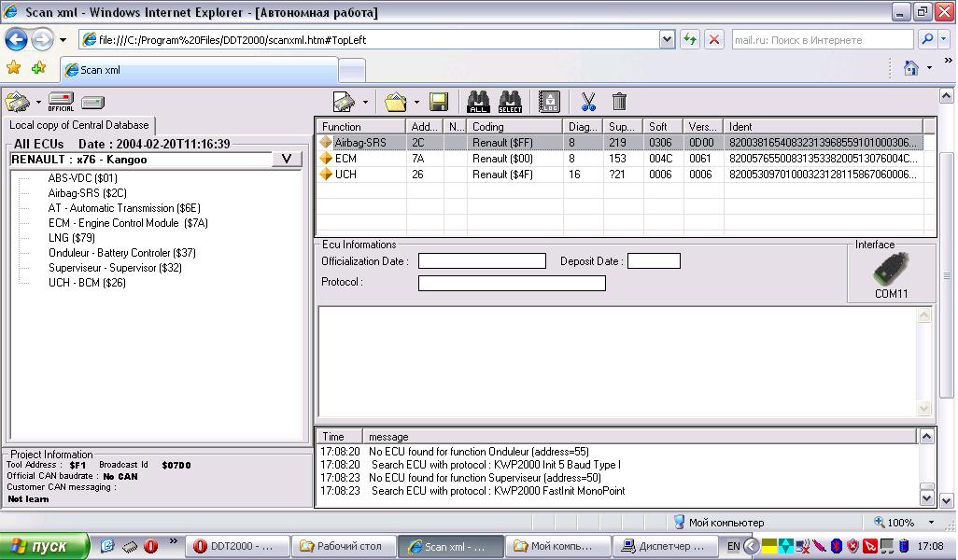This screenshot has width=958, height=560.
Task: Click the log panel scroll down arrow
Action: pyautogui.click(x=926, y=498)
